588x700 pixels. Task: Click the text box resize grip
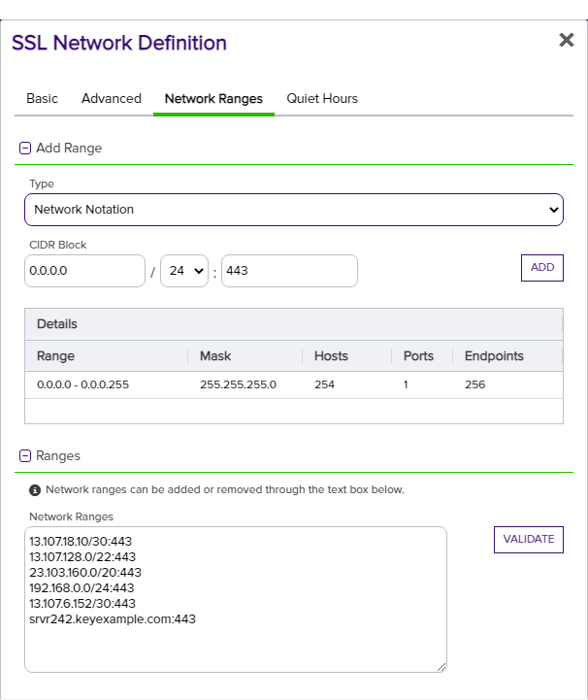[x=441, y=667]
